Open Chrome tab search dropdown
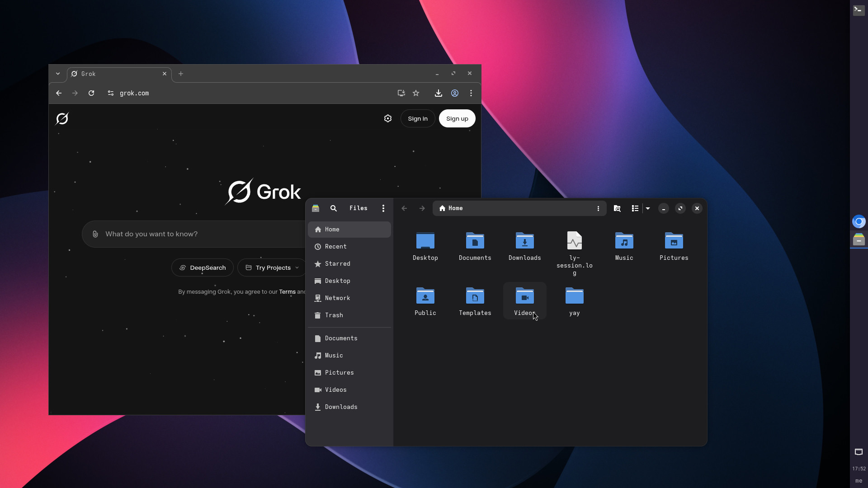This screenshot has width=868, height=488. 58,74
